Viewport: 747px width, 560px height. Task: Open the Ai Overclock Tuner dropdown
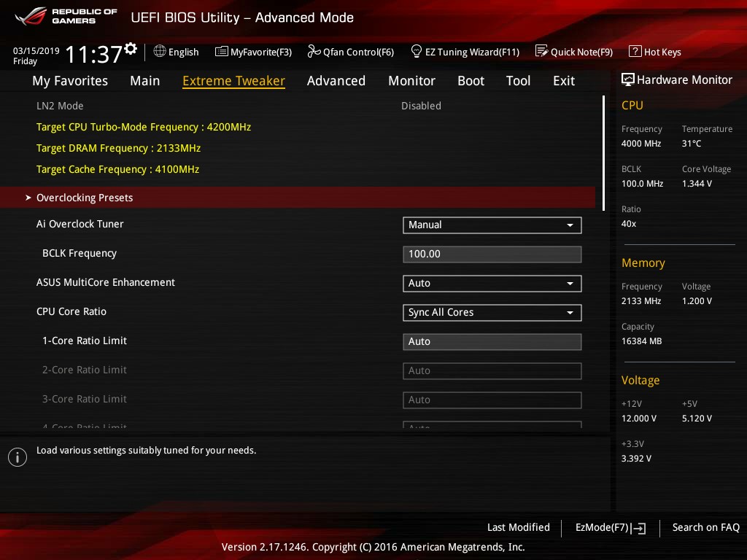click(x=492, y=225)
